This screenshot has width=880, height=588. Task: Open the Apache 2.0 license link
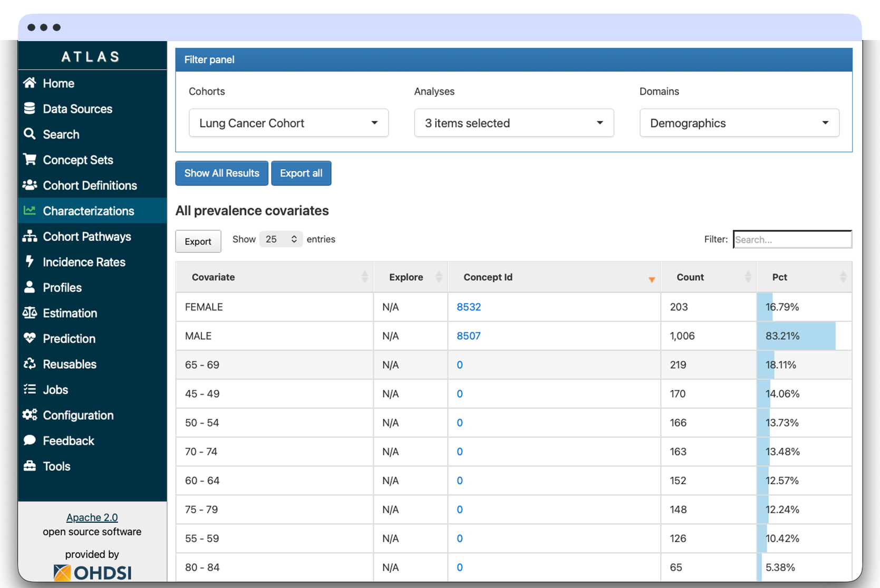[x=92, y=517]
